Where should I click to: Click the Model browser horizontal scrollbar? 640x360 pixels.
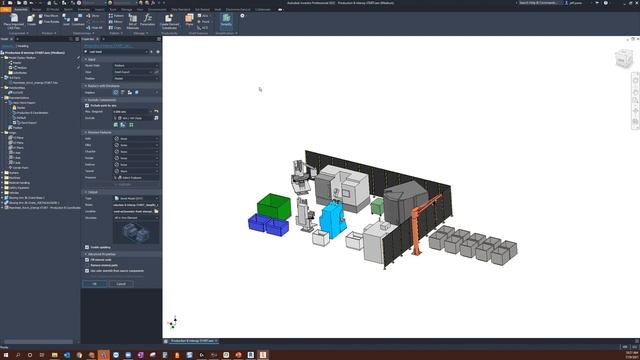coord(38,342)
